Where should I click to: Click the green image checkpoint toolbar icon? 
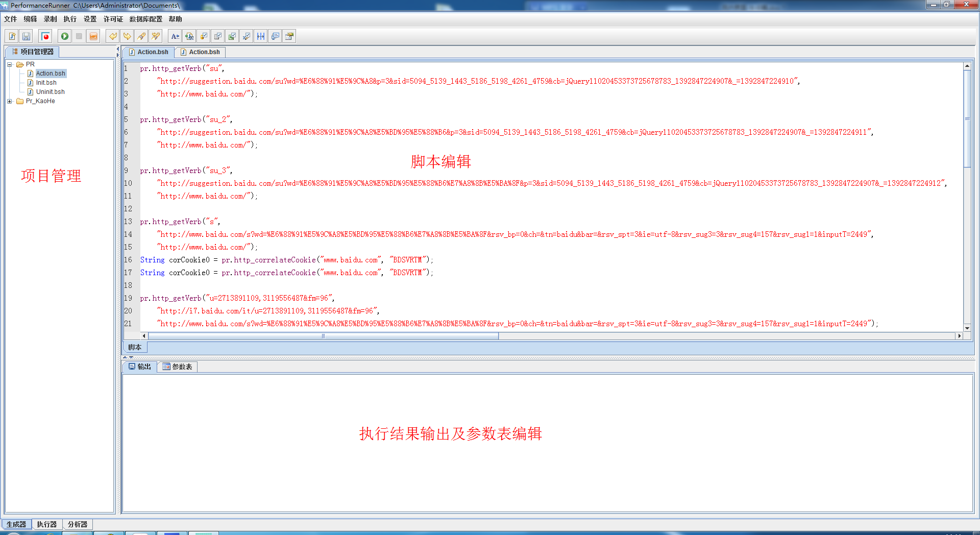(x=232, y=36)
